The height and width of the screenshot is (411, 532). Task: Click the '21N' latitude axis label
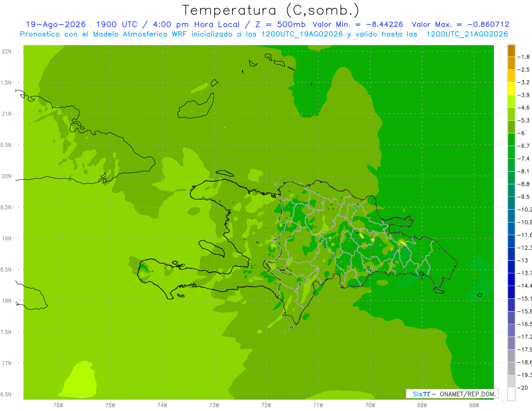[7, 114]
